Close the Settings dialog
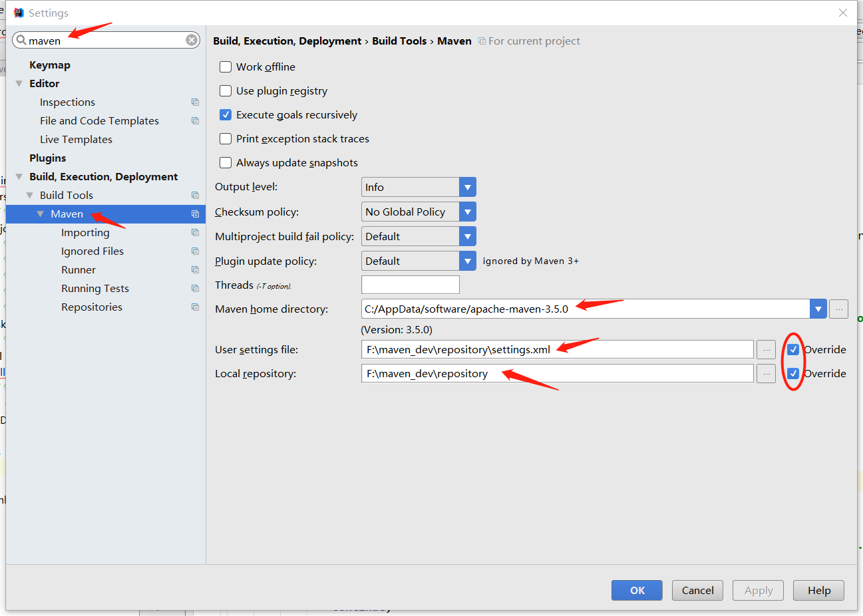 pyautogui.click(x=843, y=13)
